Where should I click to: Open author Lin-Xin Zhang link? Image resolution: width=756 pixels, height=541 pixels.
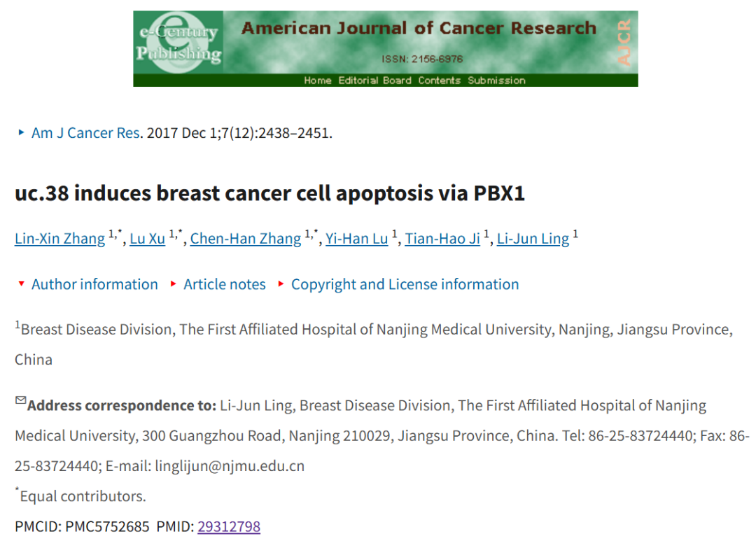(x=59, y=239)
